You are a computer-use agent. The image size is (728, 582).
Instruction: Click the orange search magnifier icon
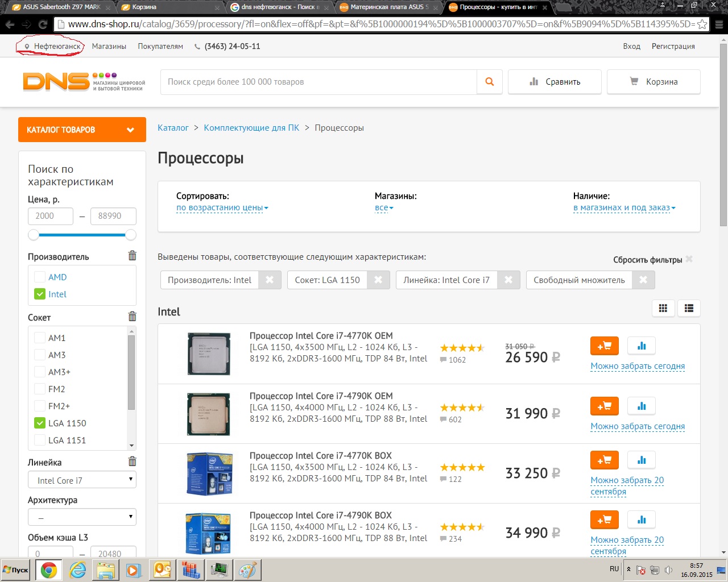tap(489, 82)
